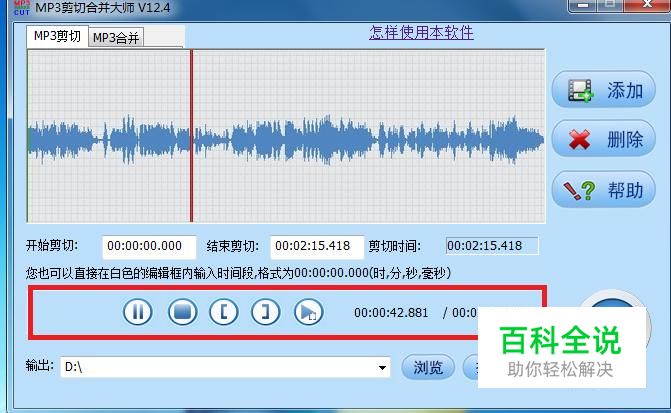Click the 删除 delete button
This screenshot has width=671, height=413.
pos(603,139)
